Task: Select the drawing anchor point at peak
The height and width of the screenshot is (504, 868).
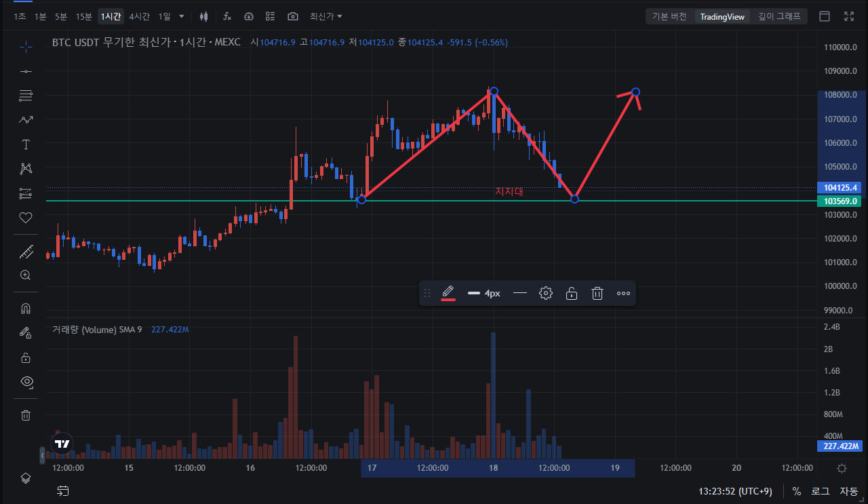Action: coord(494,91)
